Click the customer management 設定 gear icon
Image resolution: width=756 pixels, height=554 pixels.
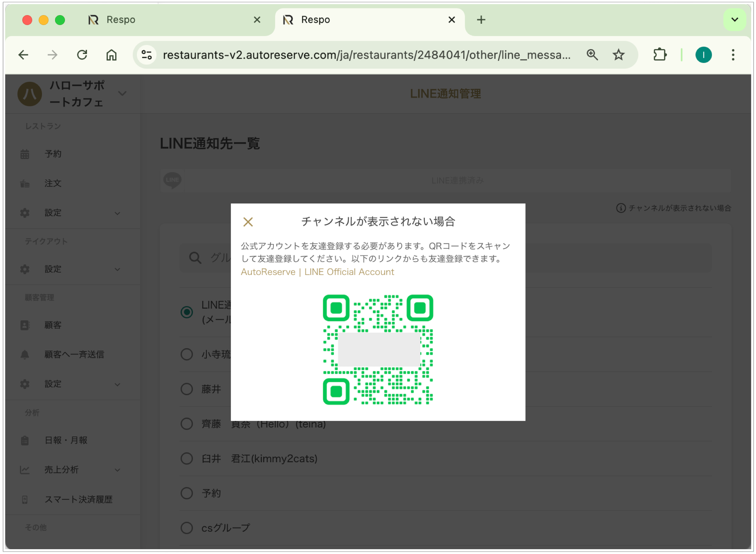[x=25, y=384]
